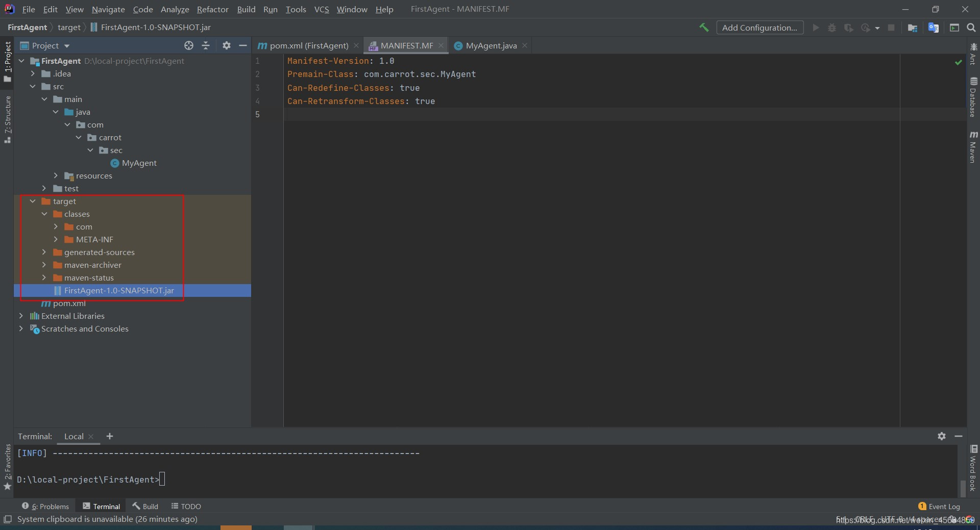Open the File menu
The width and height of the screenshot is (980, 530).
pyautogui.click(x=29, y=9)
